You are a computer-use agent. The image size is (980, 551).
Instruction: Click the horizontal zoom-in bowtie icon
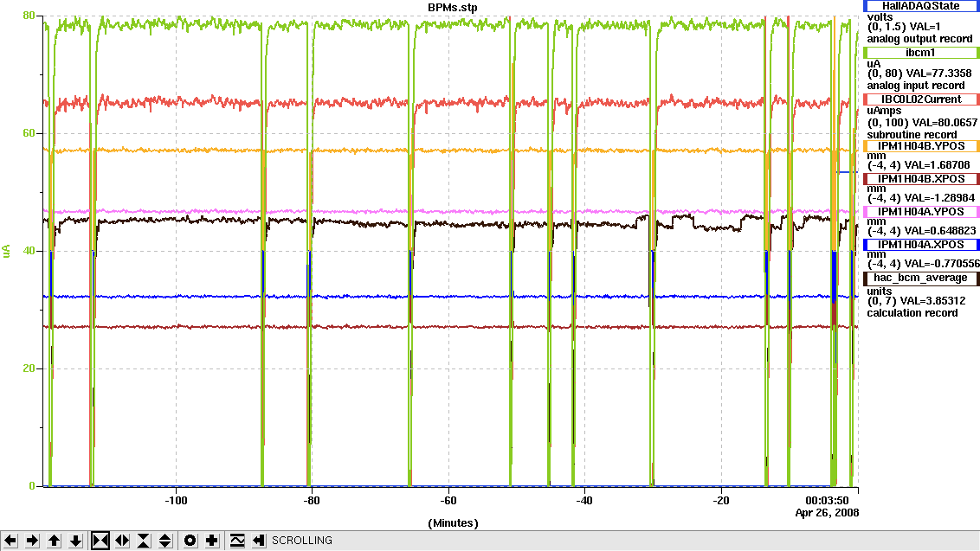click(100, 541)
